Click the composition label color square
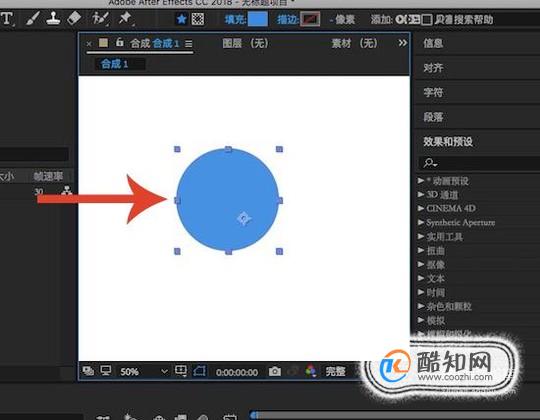 pyautogui.click(x=103, y=43)
